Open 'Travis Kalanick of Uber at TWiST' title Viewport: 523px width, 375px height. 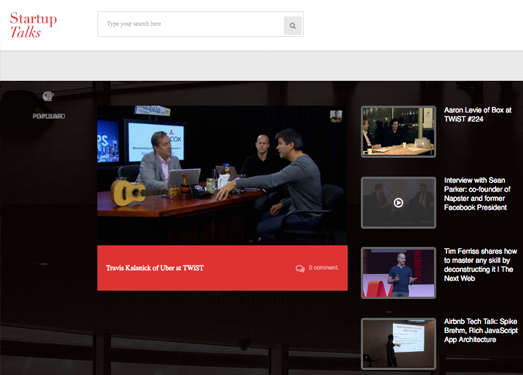pyautogui.click(x=155, y=268)
